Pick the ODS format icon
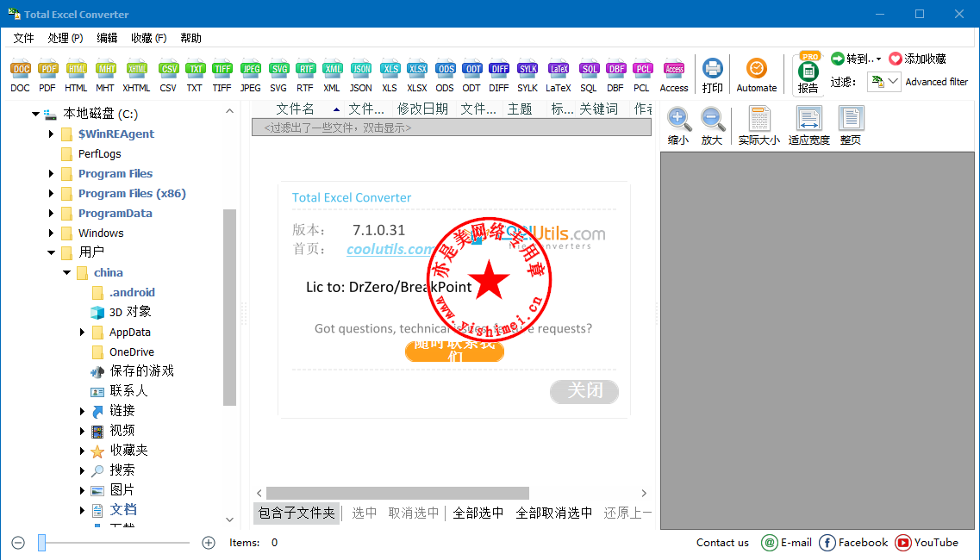 tap(445, 75)
